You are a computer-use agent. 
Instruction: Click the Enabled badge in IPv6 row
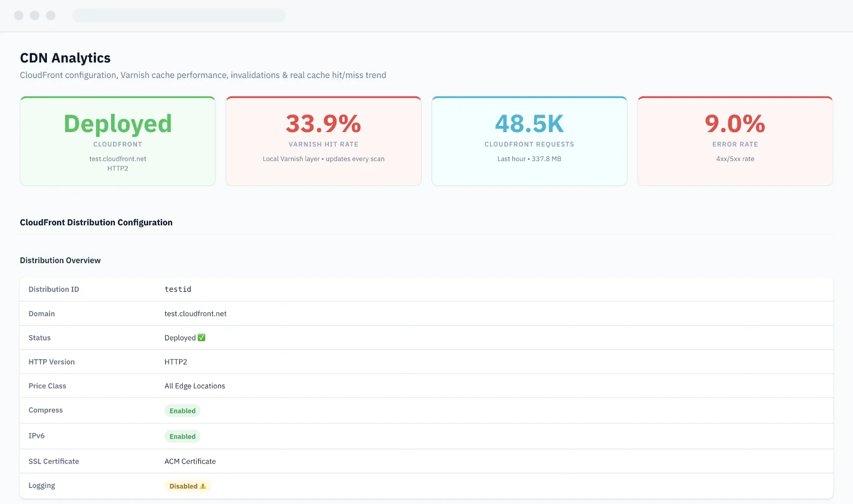pos(182,436)
